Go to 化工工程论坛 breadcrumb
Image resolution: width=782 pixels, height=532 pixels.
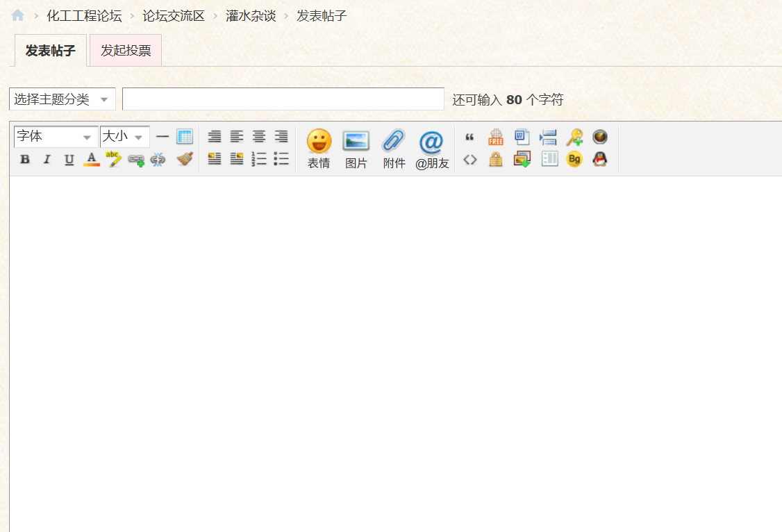(x=84, y=16)
